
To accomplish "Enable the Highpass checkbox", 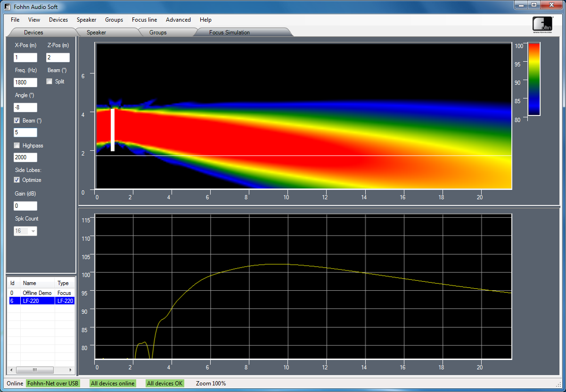I will click(17, 146).
